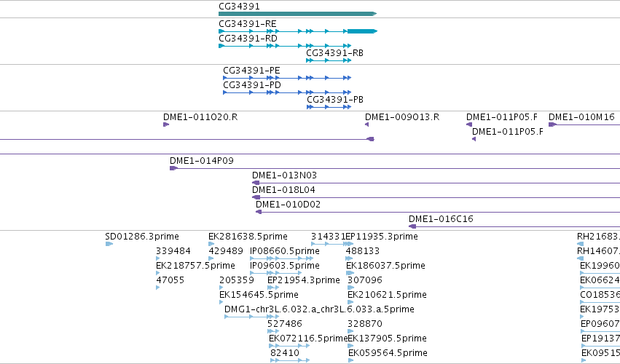Screen dimensions: 620x364
Task: Open the EK210621.5prime EST label
Action: tap(387, 295)
